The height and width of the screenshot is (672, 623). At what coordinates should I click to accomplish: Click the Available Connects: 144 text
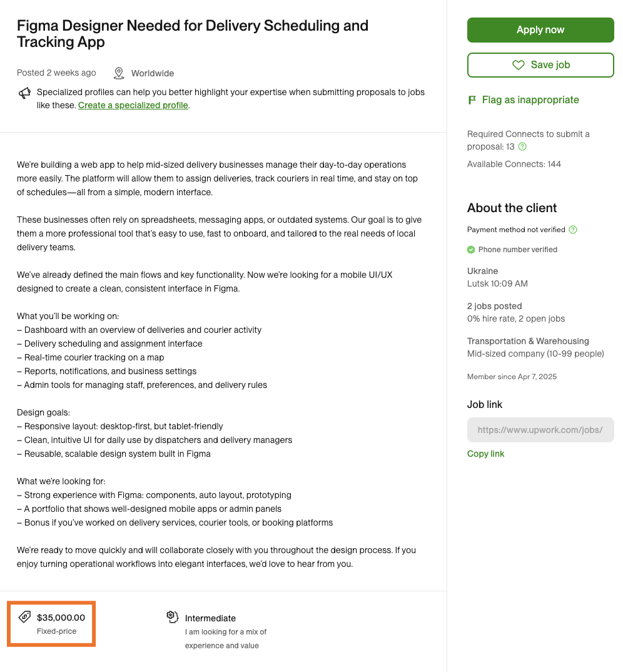tap(514, 164)
